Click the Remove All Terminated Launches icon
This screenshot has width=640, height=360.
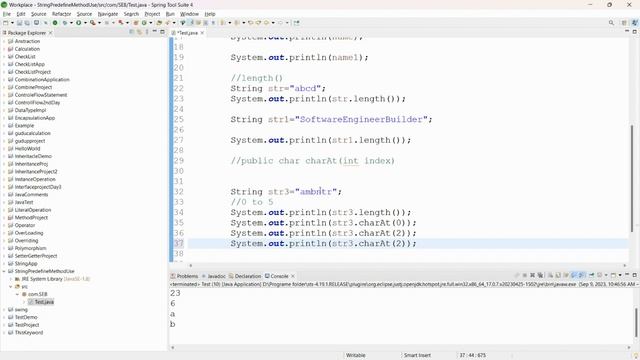point(541,276)
